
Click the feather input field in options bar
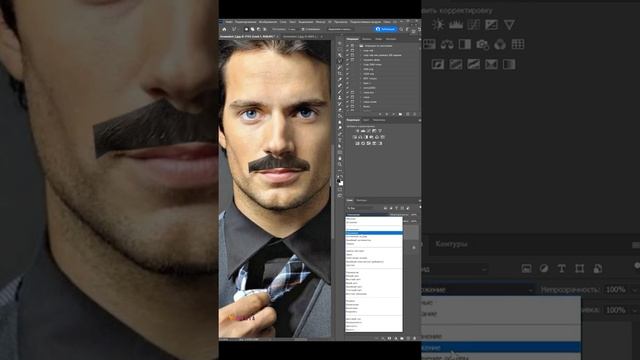[x=291, y=29]
